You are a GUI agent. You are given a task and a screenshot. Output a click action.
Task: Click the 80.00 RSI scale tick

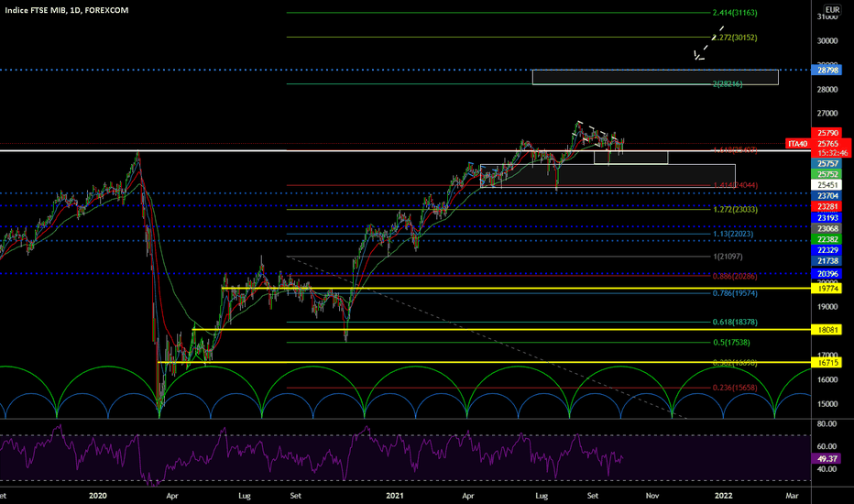pyautogui.click(x=827, y=424)
